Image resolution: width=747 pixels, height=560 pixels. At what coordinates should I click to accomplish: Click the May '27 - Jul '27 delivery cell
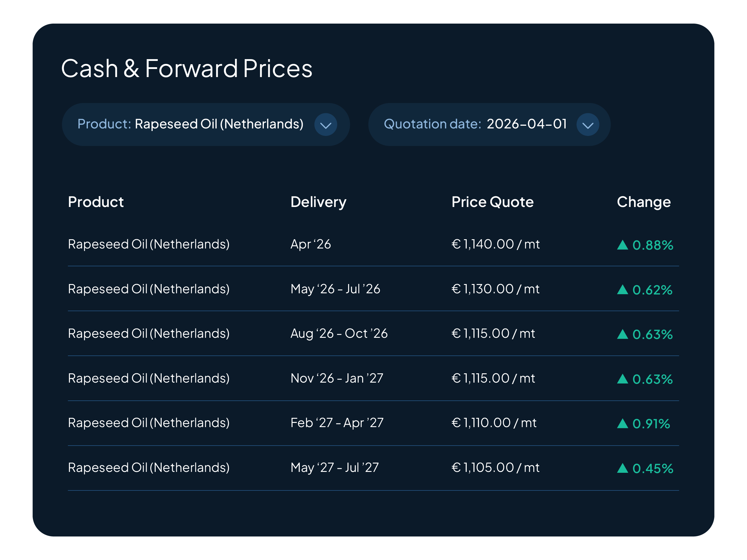[x=334, y=467]
